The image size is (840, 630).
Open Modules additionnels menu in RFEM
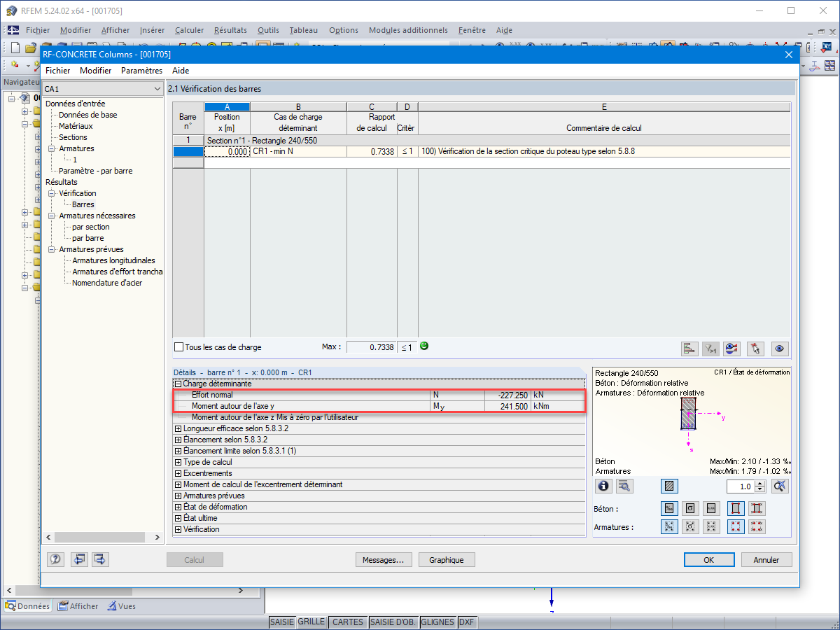(408, 30)
